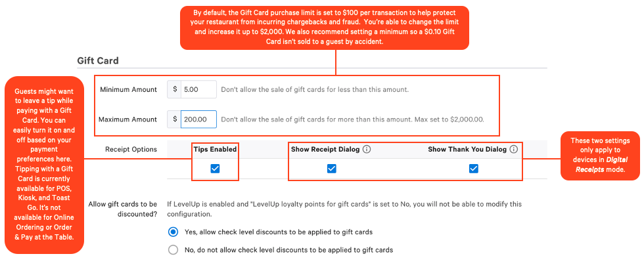Click the info icon beside Show Receipt Dialog
The height and width of the screenshot is (273, 644).
[367, 150]
